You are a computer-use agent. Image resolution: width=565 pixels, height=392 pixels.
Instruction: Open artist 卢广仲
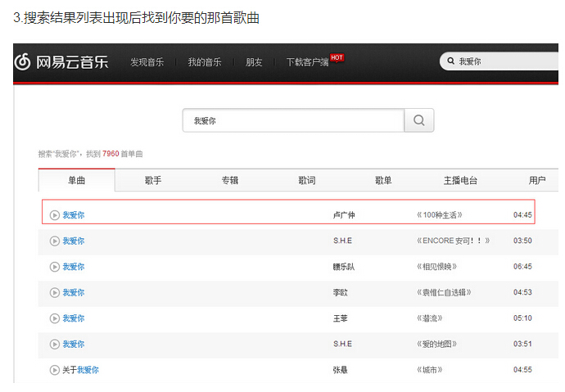pos(344,215)
